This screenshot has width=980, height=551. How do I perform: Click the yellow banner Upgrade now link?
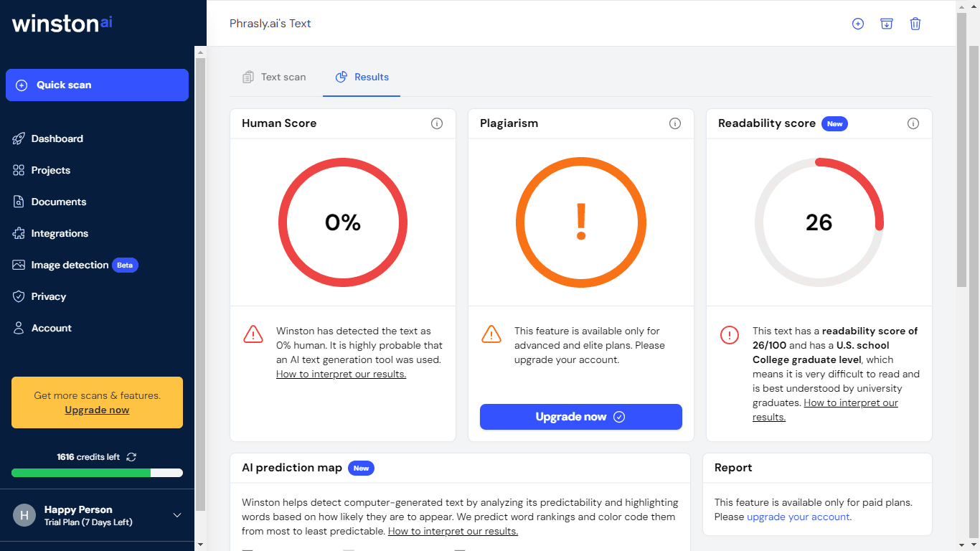[x=97, y=410]
